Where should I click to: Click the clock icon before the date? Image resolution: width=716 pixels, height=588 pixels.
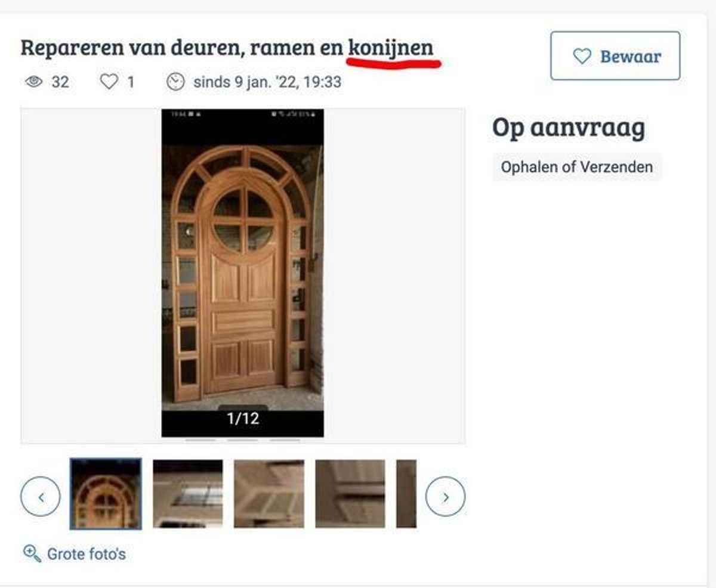tap(175, 82)
